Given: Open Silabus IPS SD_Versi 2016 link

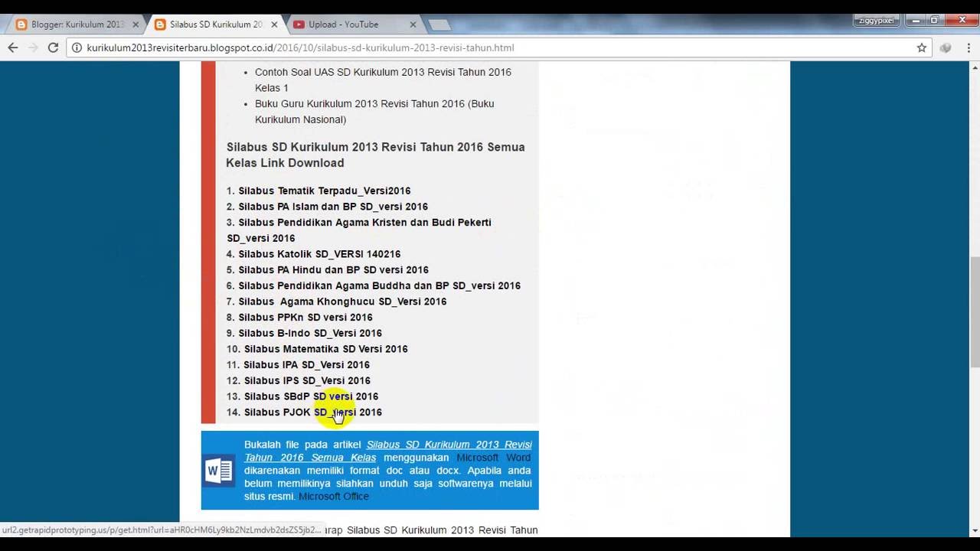Looking at the screenshot, I should tap(307, 380).
